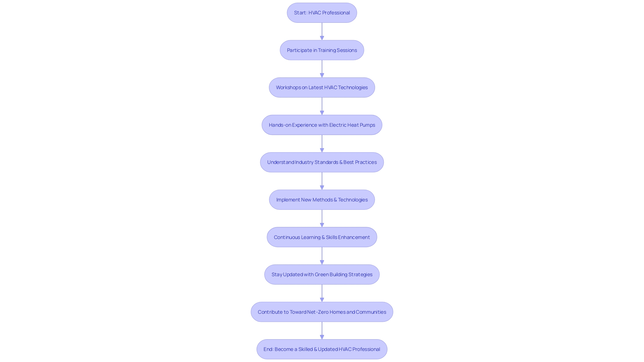Expand the flowchart connection between first two nodes
Screen dimensions: 644x362
click(x=322, y=31)
